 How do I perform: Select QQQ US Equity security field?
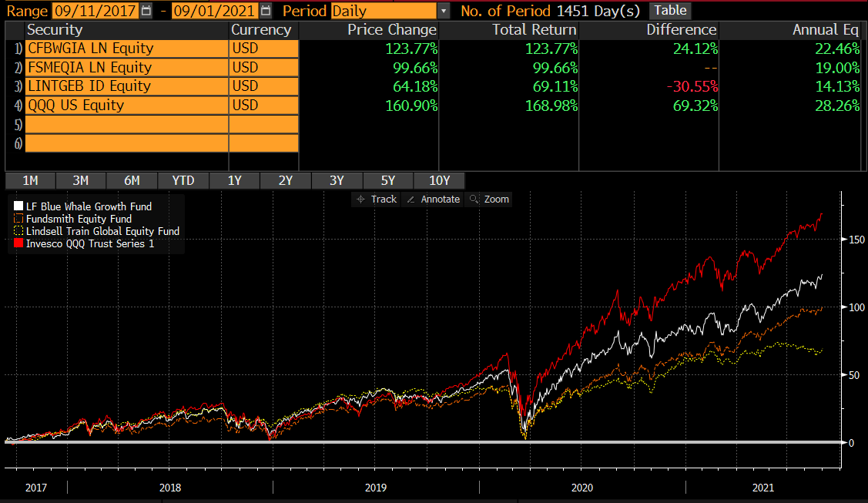click(x=127, y=105)
